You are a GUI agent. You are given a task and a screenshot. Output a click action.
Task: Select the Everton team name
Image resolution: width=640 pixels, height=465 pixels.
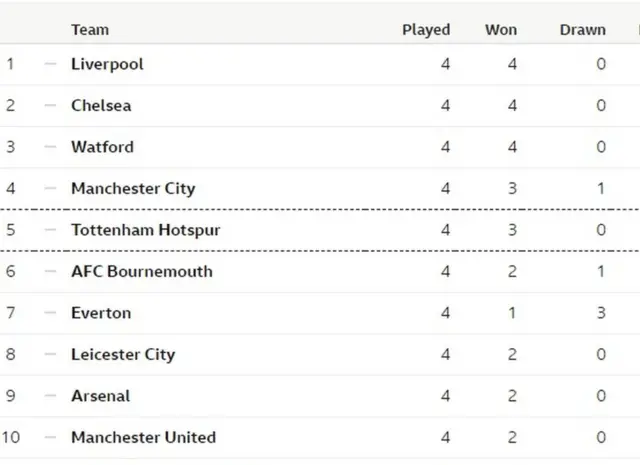[x=101, y=313]
